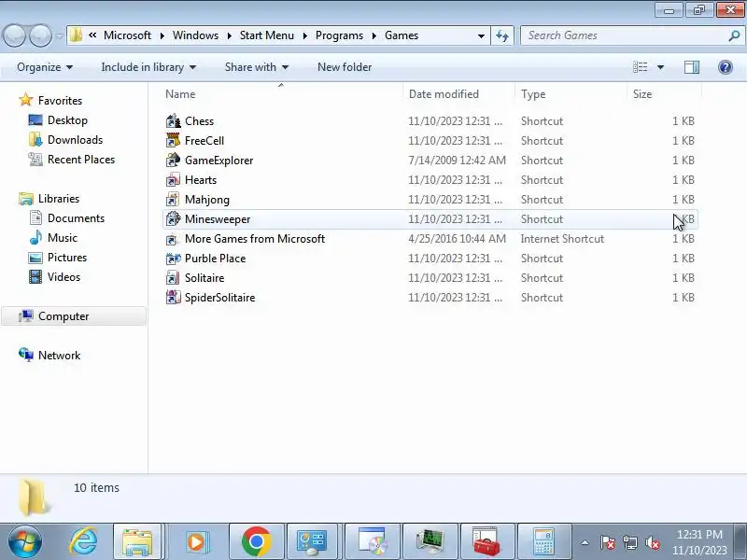This screenshot has width=747, height=560.
Task: Navigate to Programs in the breadcrumb
Action: [339, 35]
